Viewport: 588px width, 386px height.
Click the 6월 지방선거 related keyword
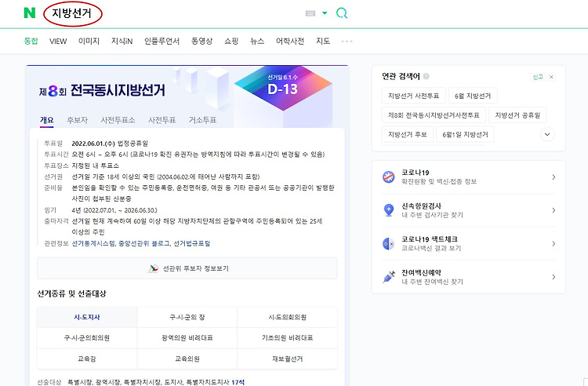pos(473,96)
